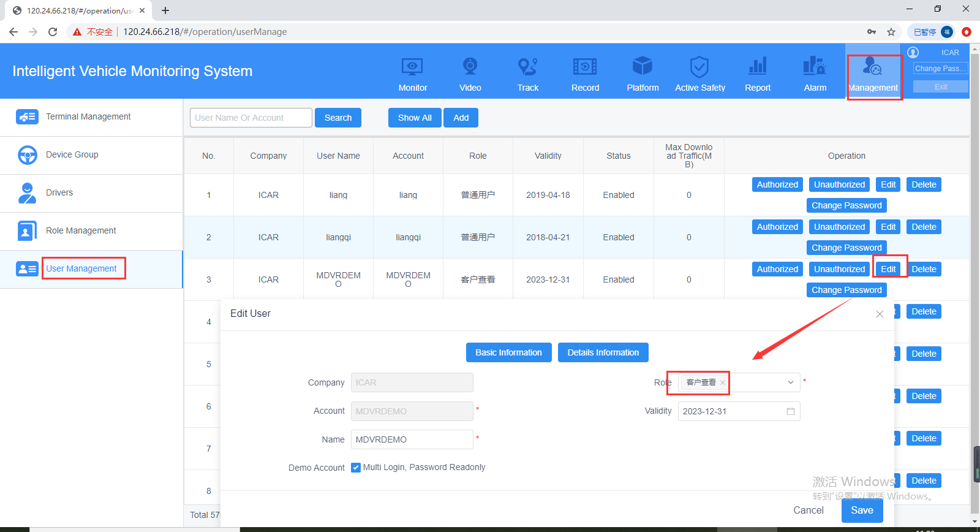Switch to Details Information tab
This screenshot has width=980, height=532.
(603, 352)
